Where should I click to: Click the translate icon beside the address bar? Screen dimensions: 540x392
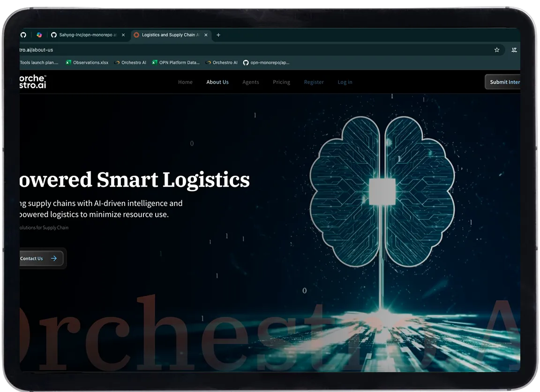click(514, 50)
